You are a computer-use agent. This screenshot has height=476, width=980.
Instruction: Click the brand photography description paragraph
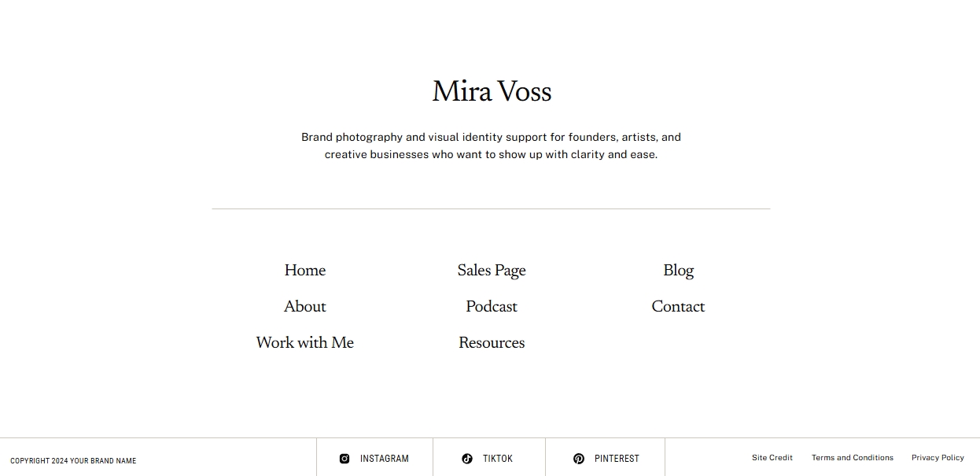(x=492, y=146)
